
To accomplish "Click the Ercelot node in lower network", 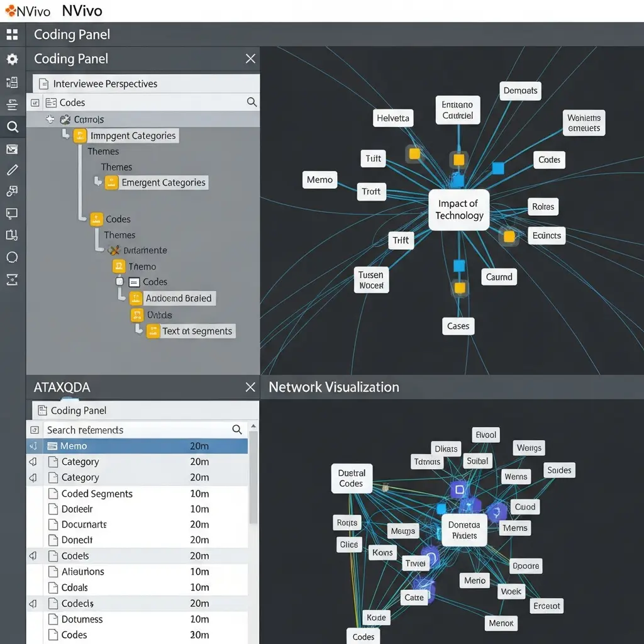I will (547, 606).
